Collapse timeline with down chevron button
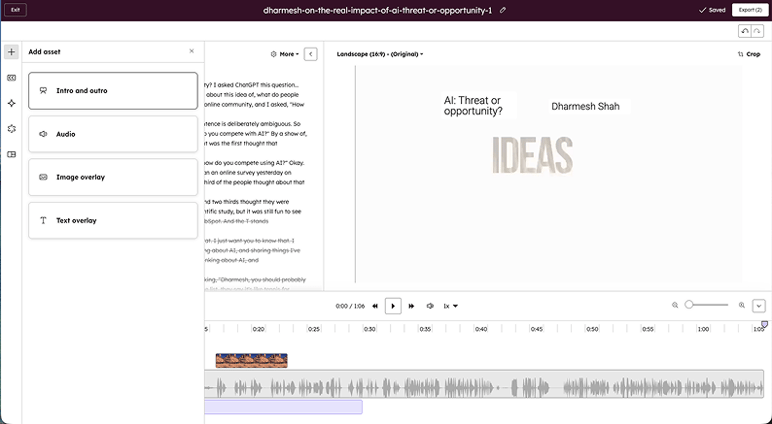772x424 pixels. click(759, 306)
